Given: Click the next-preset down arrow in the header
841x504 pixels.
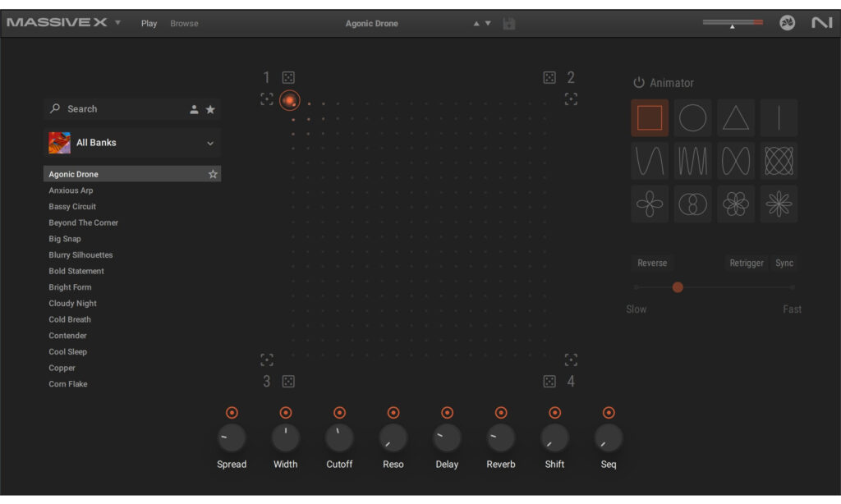Looking at the screenshot, I should coord(488,24).
